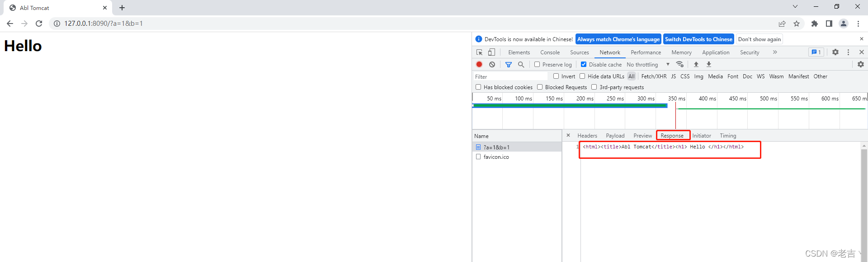The height and width of the screenshot is (262, 868).
Task: Close the request details pane
Action: click(x=568, y=135)
